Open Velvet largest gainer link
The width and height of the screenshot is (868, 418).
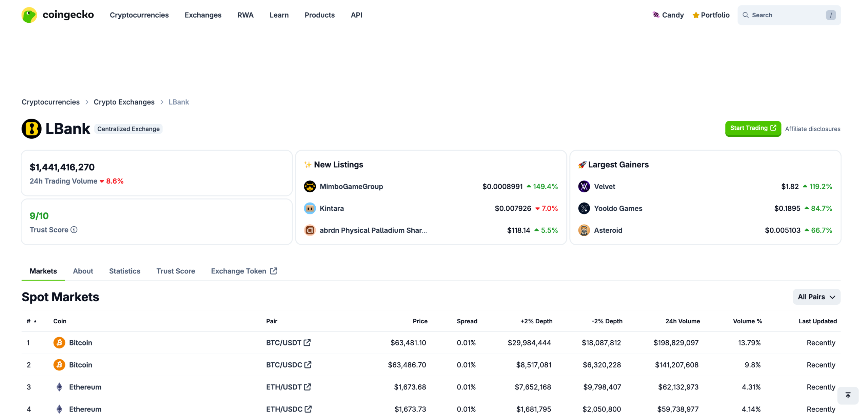[x=605, y=187]
